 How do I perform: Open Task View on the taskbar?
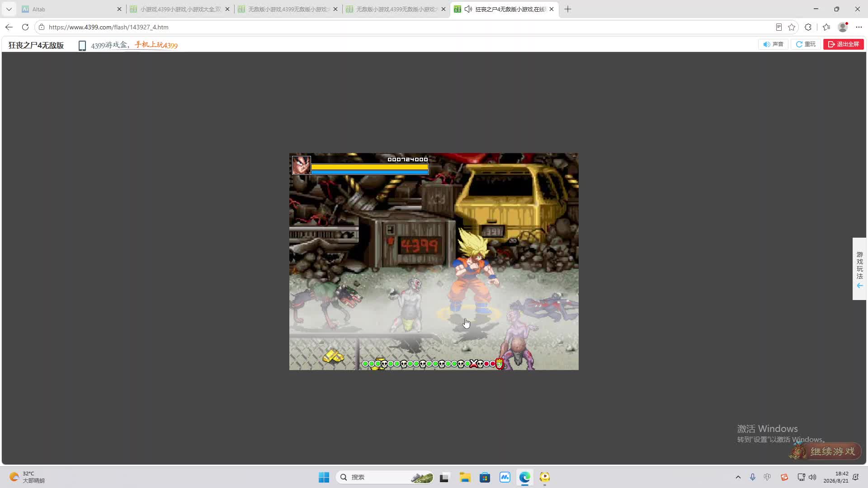[444, 477]
